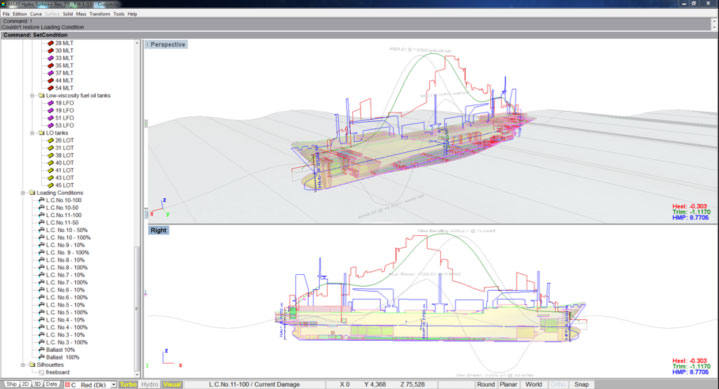Image resolution: width=719 pixels, height=389 pixels.
Task: Select the tank icon of 54 MLT
Action: click(51, 88)
